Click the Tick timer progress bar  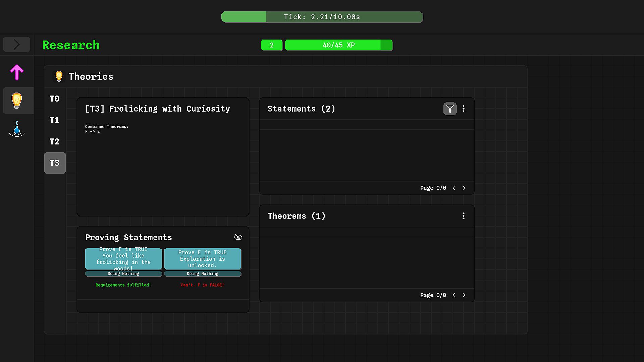click(322, 17)
